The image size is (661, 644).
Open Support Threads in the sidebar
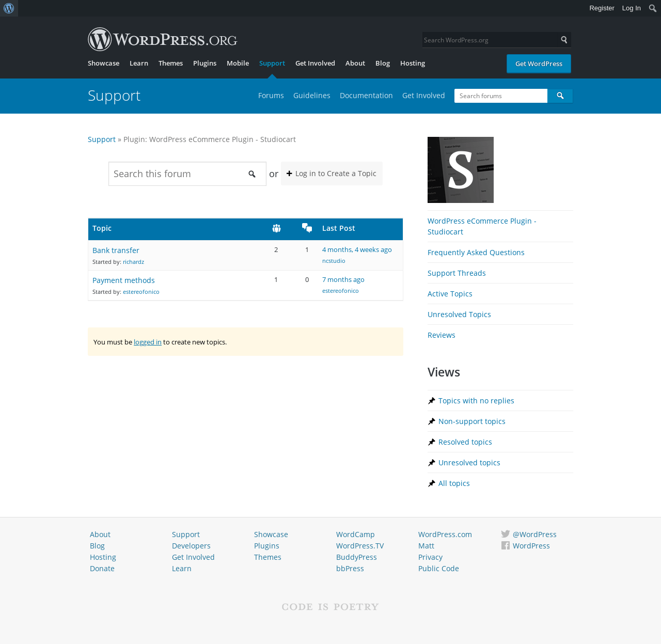pyautogui.click(x=457, y=273)
